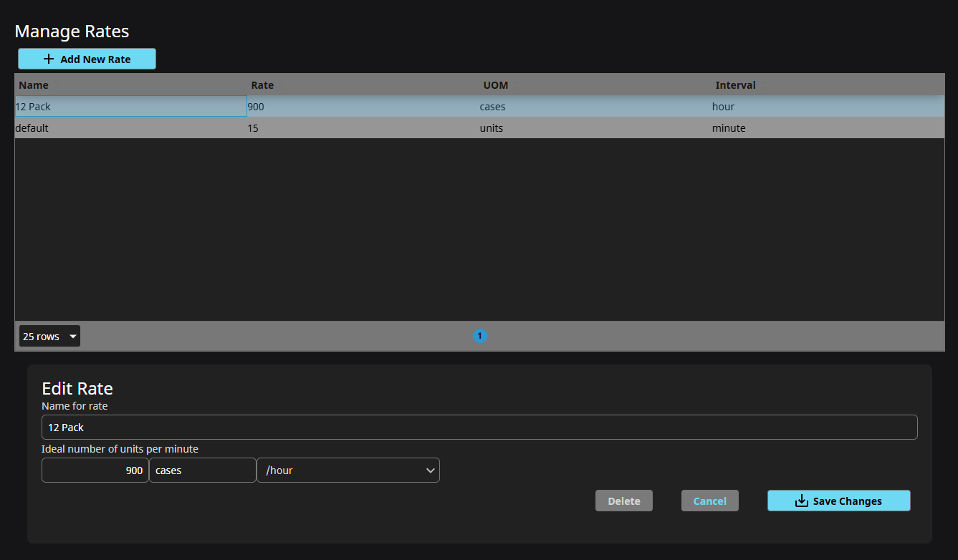Image resolution: width=958 pixels, height=560 pixels.
Task: Sort table by Name column header
Action: (34, 85)
